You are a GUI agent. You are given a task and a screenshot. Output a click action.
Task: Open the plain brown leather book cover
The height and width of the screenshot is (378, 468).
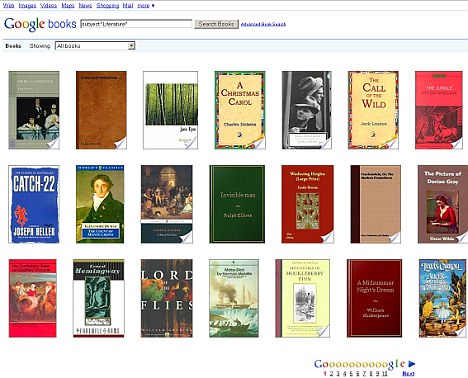101,110
